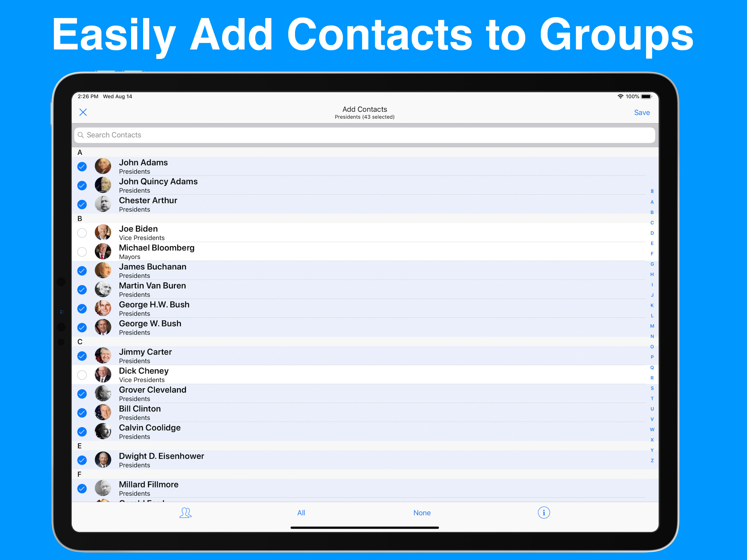Open the info icon in bottom toolbar
Screen dimensions: 747x560
pos(544,512)
